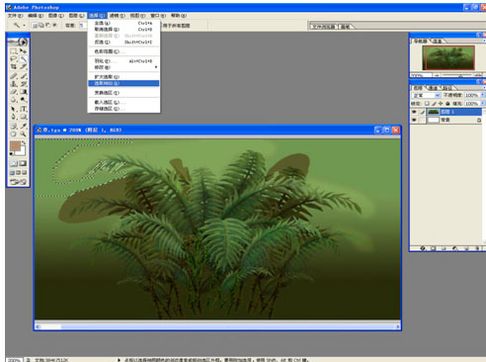Select the Gradient tool in toolbox
Image resolution: width=486 pixels, height=362 pixels.
pyautogui.click(x=23, y=92)
